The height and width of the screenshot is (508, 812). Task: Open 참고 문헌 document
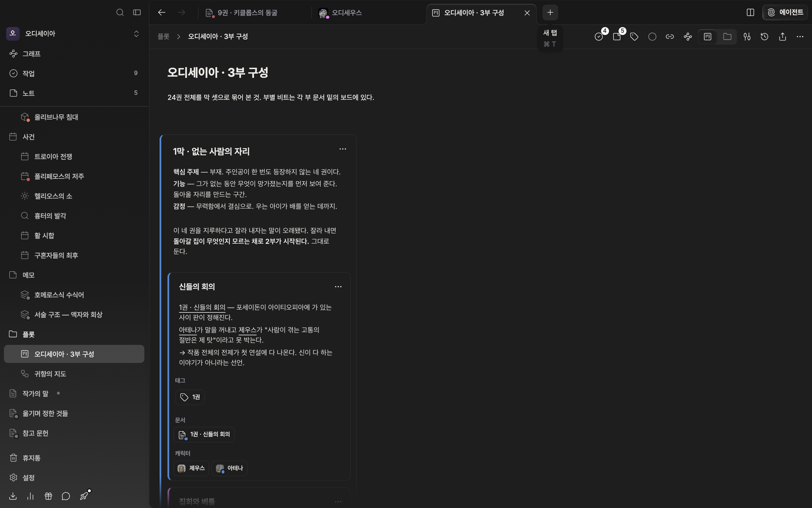[x=74, y=433]
